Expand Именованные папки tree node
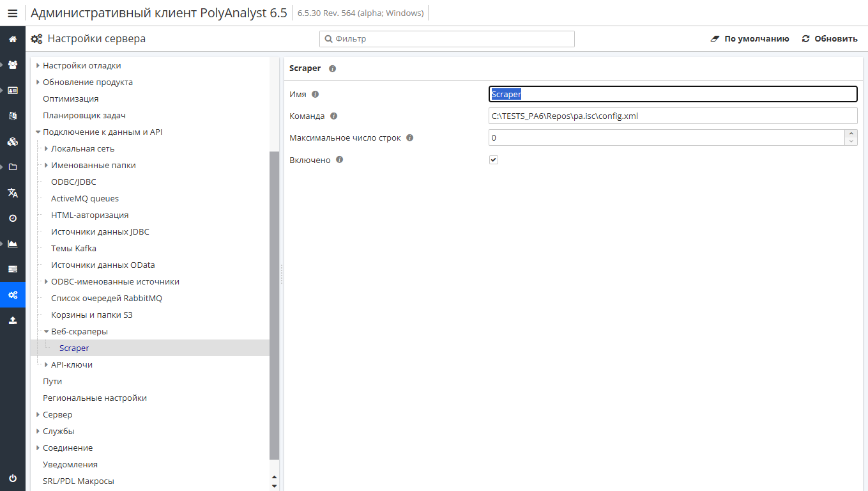 coord(47,165)
